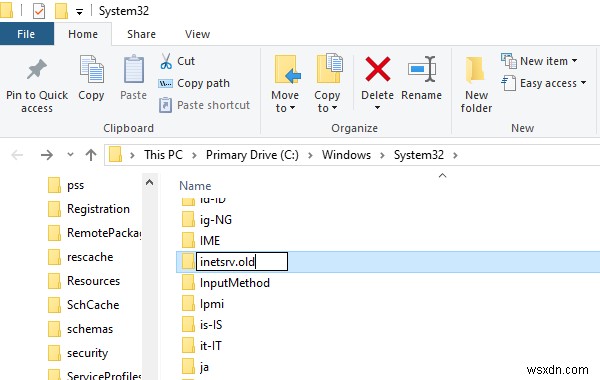Create a New folder
This screenshot has width=600, height=380.
[x=476, y=84]
